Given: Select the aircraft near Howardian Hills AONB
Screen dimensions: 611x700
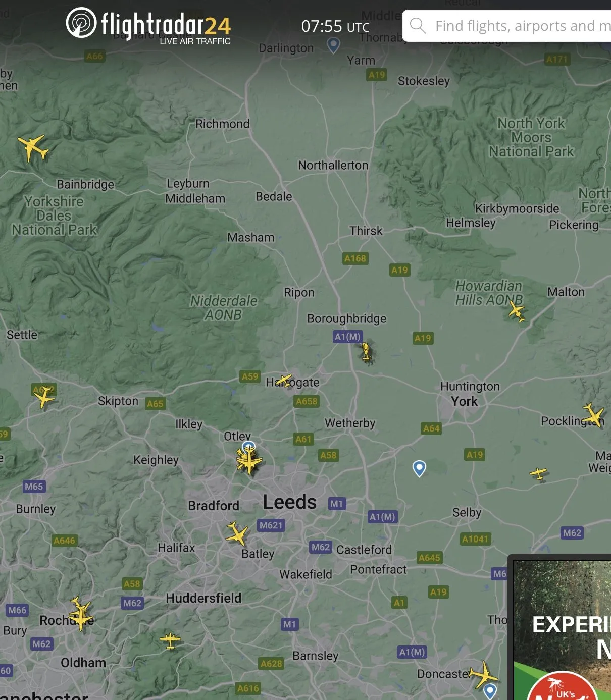Looking at the screenshot, I should (517, 311).
